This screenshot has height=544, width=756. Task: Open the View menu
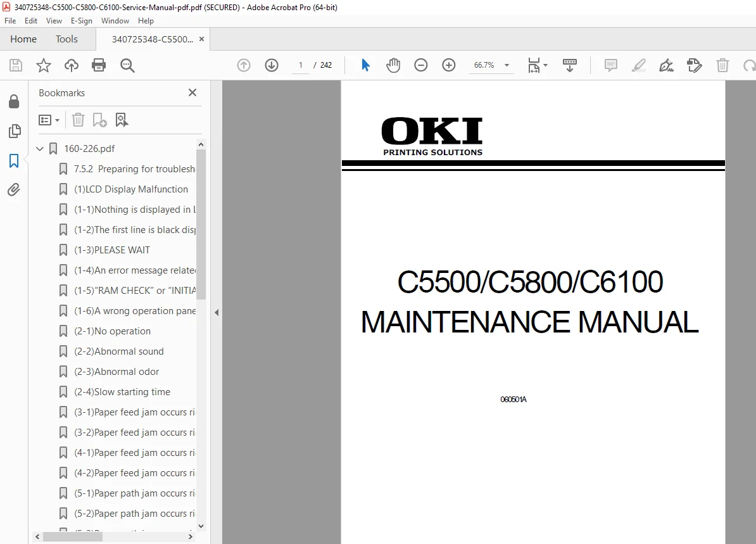click(54, 21)
